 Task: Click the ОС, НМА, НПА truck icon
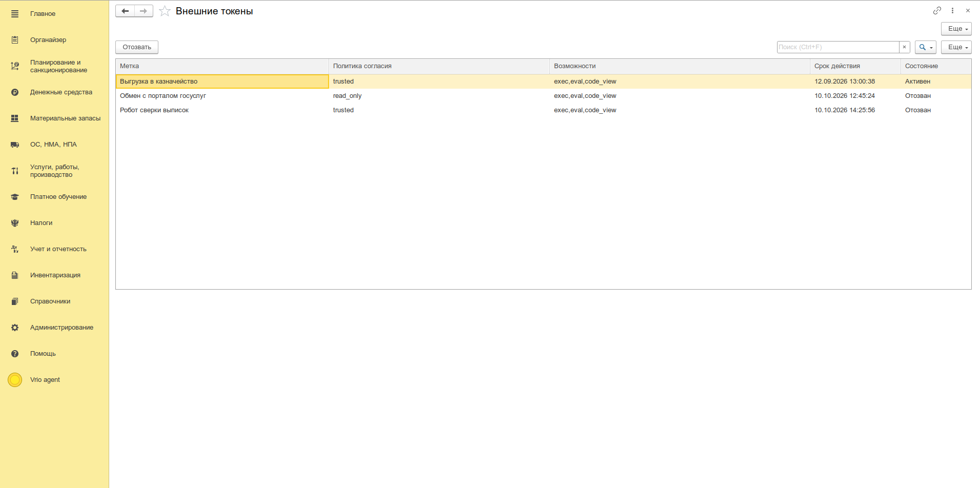click(x=15, y=145)
